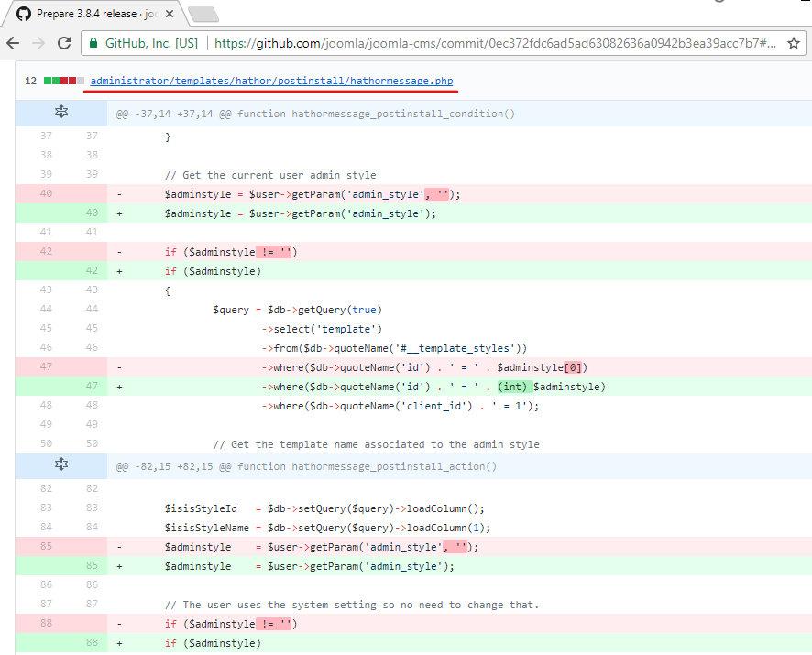Click the 'Get the current user admin style' comment

click(270, 175)
